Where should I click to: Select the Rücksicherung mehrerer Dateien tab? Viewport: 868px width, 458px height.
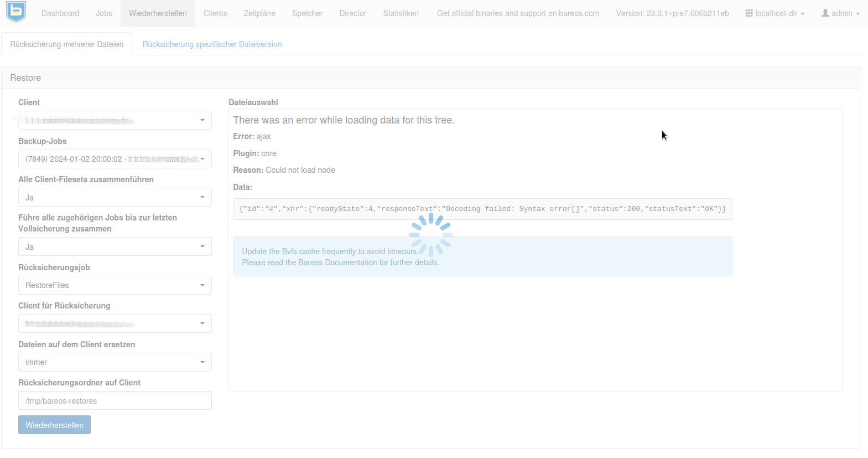66,44
